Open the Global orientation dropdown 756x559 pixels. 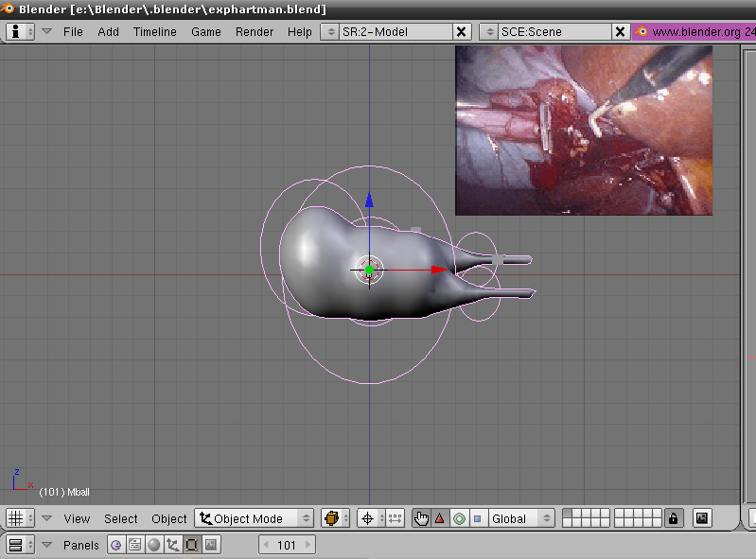(520, 518)
